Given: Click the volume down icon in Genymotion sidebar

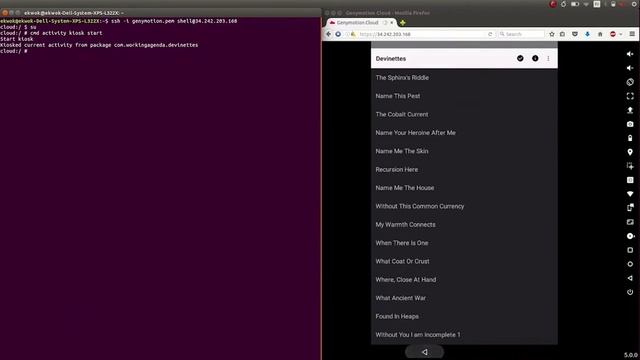Looking at the screenshot, I should (x=630, y=68).
